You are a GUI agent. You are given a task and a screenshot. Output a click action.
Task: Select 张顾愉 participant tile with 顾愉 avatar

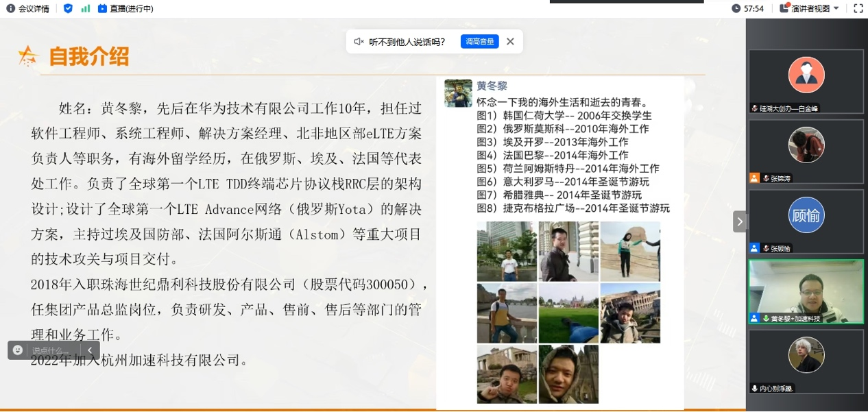point(806,221)
